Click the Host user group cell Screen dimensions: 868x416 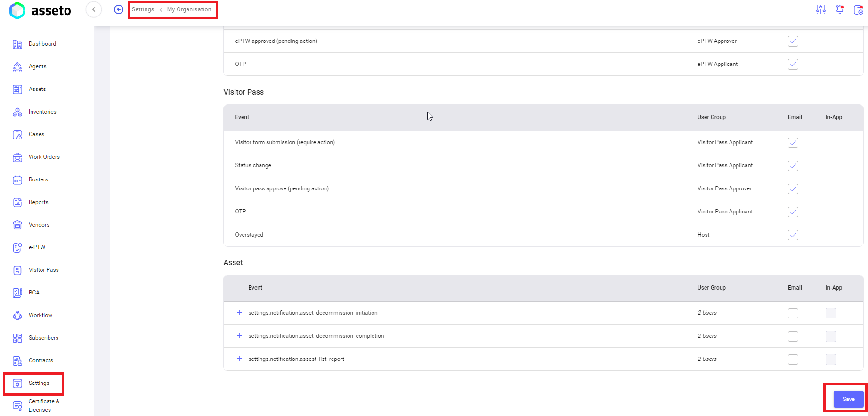(704, 235)
